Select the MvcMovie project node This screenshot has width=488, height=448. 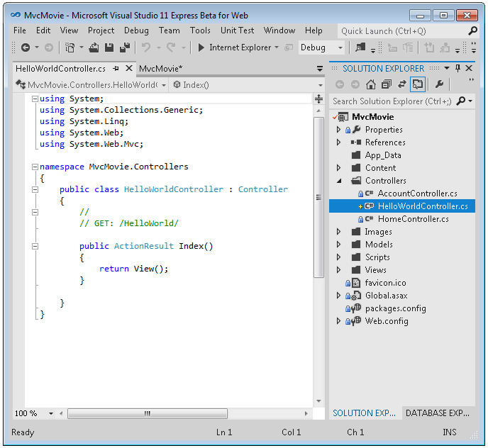click(372, 117)
